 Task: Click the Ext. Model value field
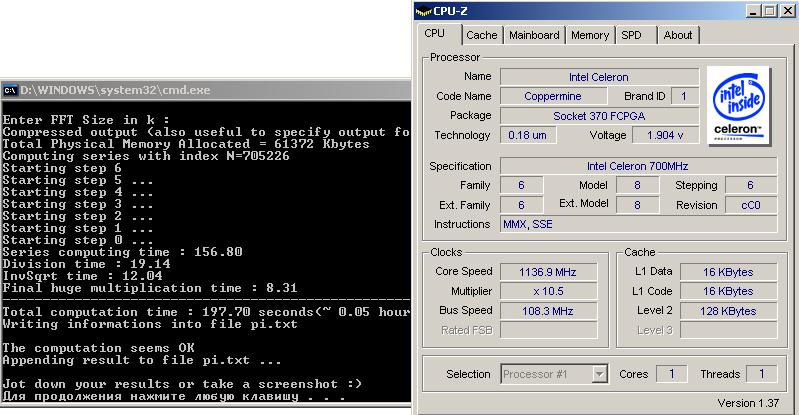point(637,205)
